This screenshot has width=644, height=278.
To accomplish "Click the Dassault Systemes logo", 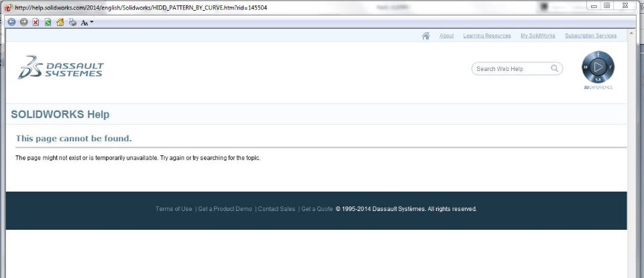I will (61, 67).
